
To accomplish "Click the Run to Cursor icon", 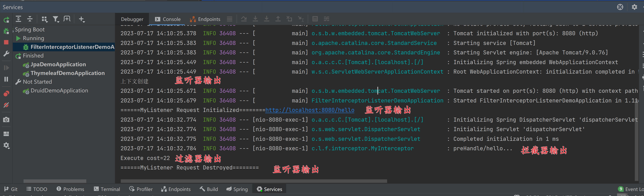I will click(301, 19).
